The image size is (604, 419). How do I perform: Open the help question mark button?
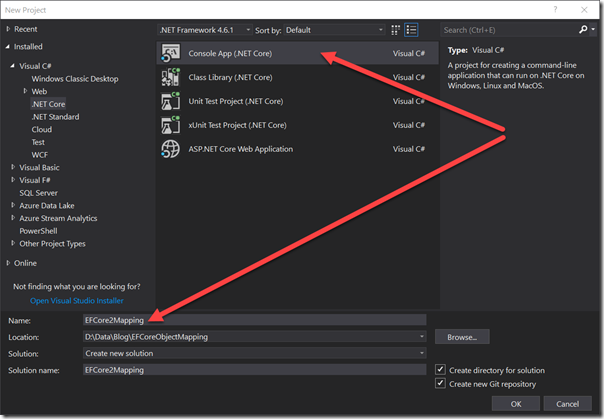(555, 10)
